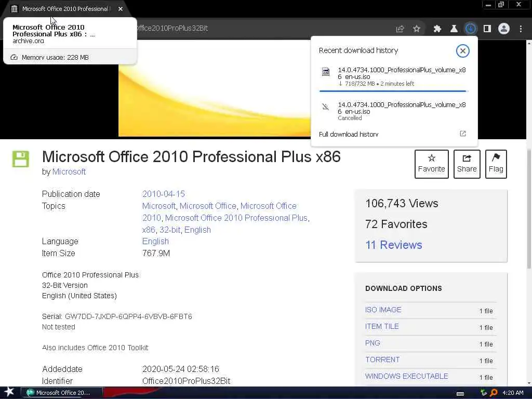Click the Chrome Labs flask icon
532x399 pixels.
tap(454, 29)
